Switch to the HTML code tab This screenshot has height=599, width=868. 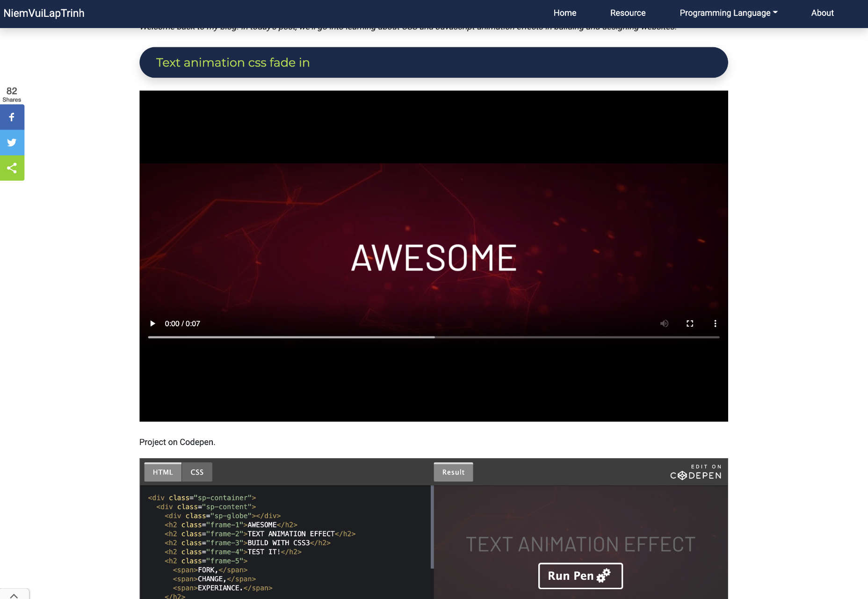[x=163, y=472]
